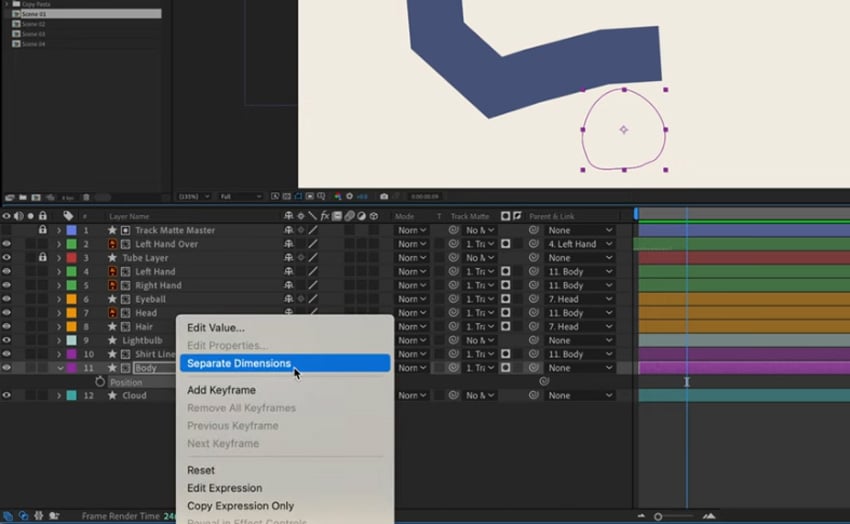Image resolution: width=850 pixels, height=524 pixels.
Task: Click new composition icon in Project panel
Action: 36,197
